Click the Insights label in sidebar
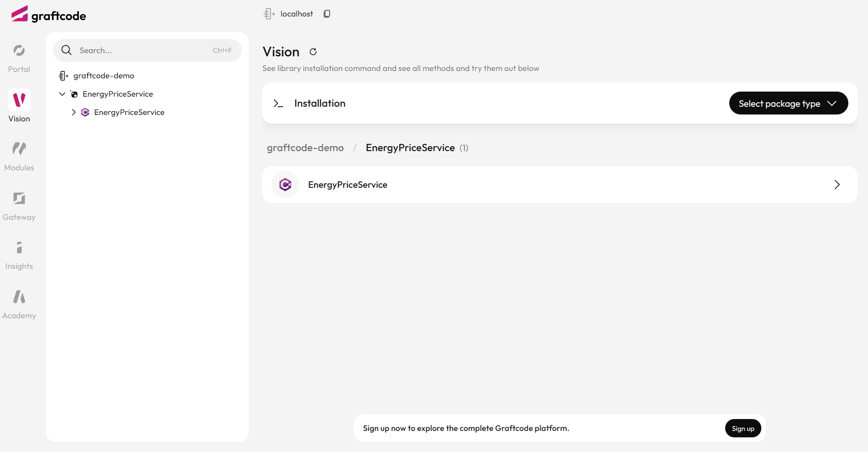The width and height of the screenshot is (868, 452). coord(19,266)
